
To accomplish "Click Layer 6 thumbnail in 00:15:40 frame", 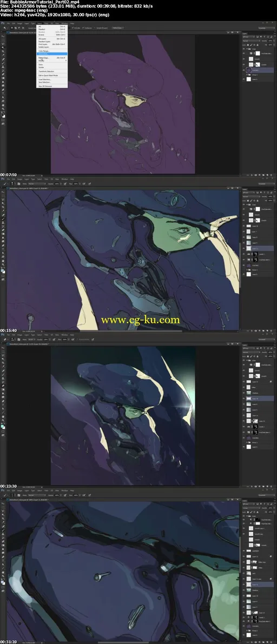I will pyautogui.click(x=249, y=274).
